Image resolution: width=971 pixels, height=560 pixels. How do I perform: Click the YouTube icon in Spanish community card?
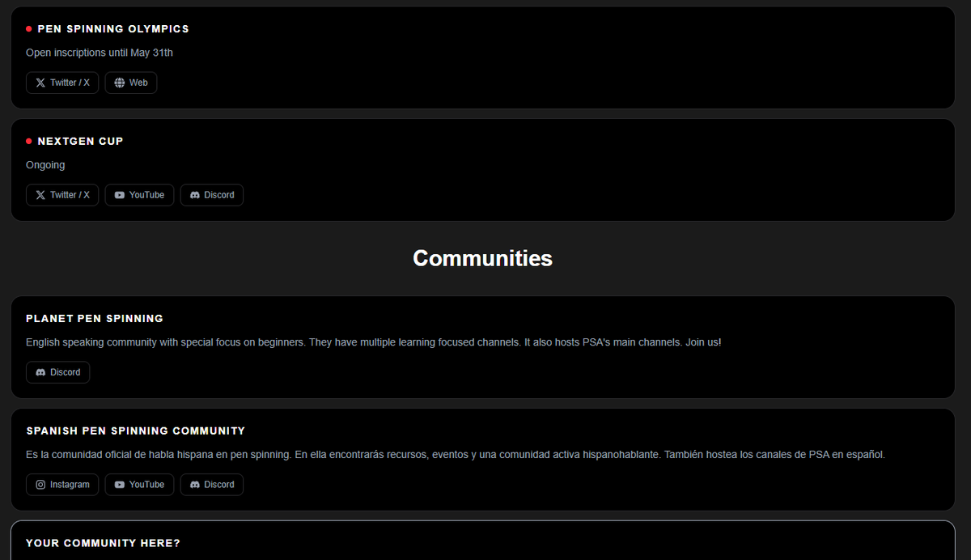click(120, 485)
